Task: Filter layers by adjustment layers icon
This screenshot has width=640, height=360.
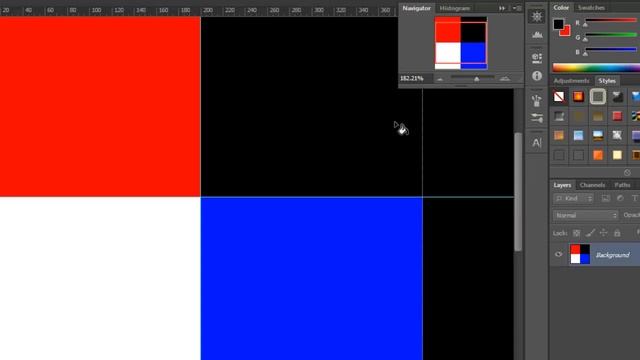Action: coord(620,198)
